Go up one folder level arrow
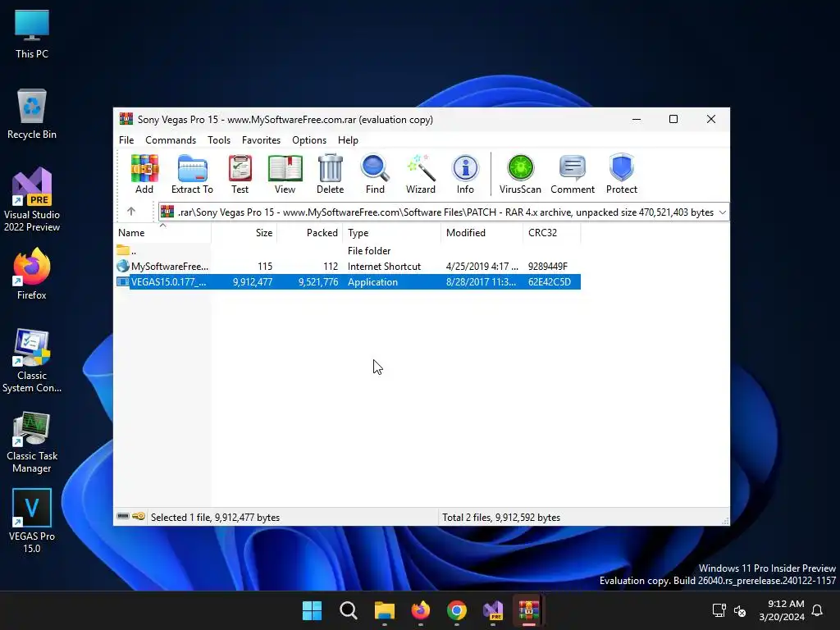This screenshot has height=630, width=840. tap(131, 212)
